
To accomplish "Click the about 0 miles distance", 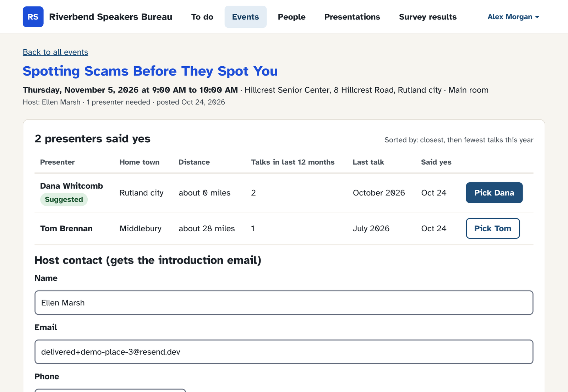I will pyautogui.click(x=204, y=193).
